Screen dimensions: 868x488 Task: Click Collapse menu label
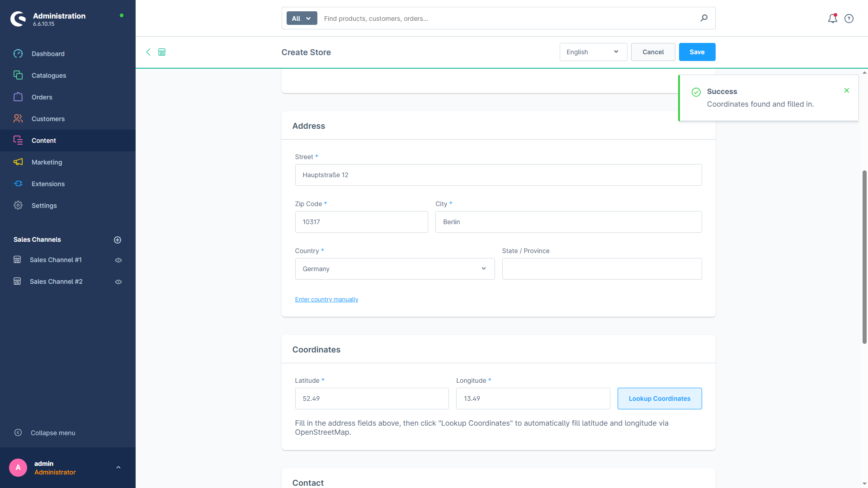click(x=53, y=433)
